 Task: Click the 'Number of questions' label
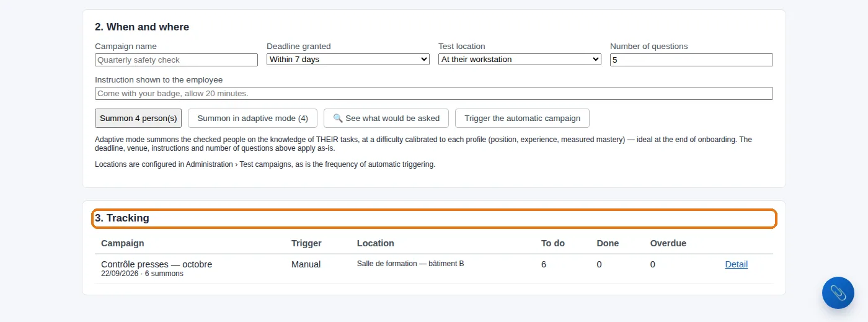(649, 47)
